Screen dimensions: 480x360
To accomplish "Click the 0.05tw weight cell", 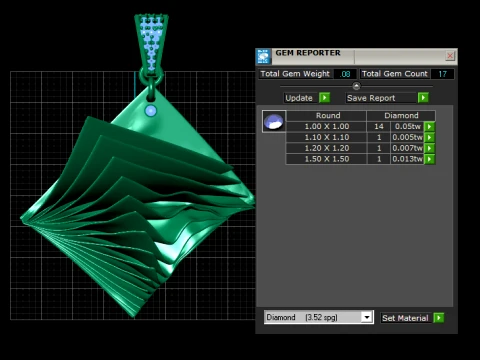I will [x=407, y=127].
